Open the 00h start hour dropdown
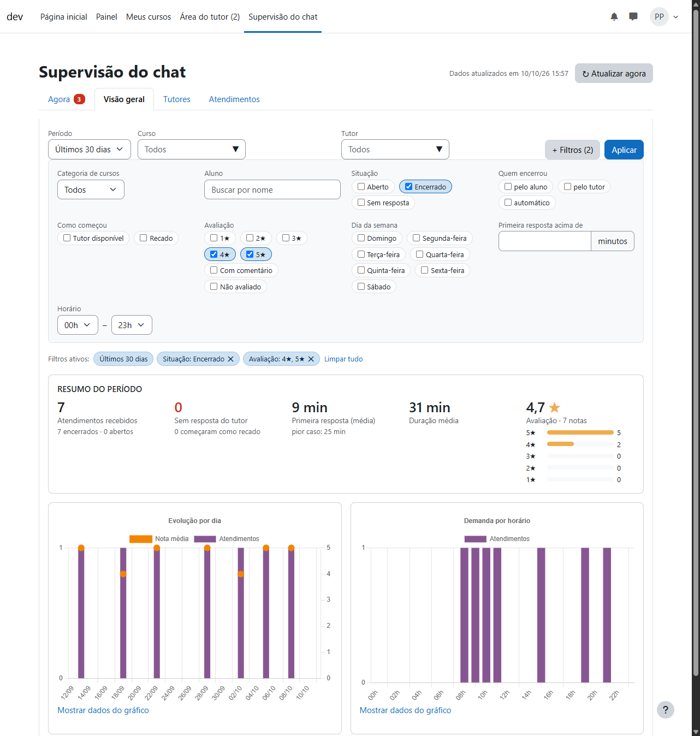The width and height of the screenshot is (700, 736). [x=78, y=325]
